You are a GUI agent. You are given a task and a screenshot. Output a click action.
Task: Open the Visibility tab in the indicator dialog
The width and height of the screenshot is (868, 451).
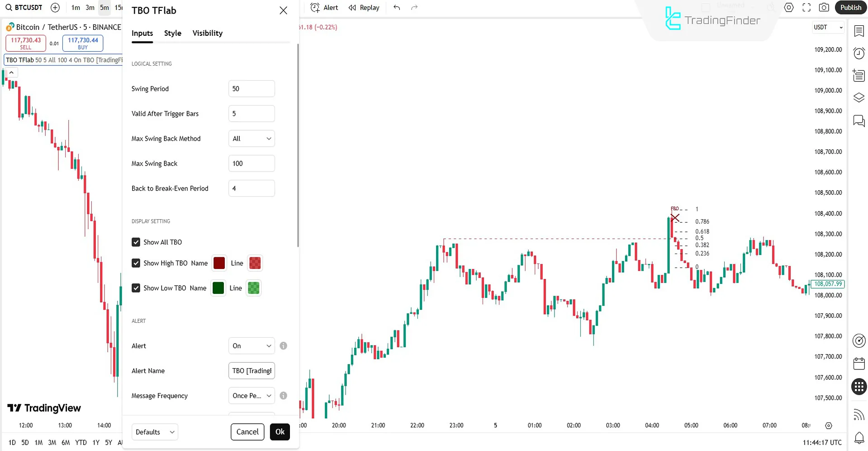tap(207, 33)
